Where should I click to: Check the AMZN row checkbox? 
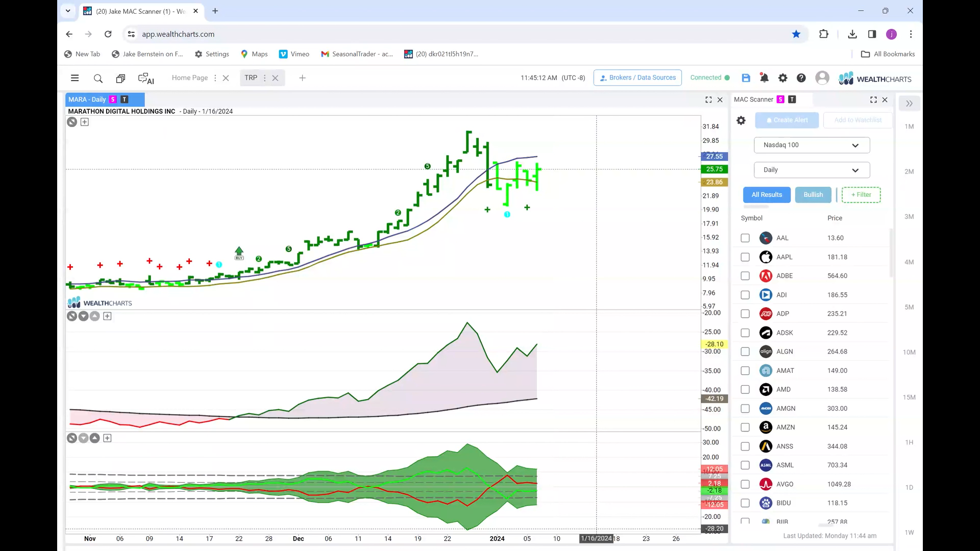pos(745,428)
